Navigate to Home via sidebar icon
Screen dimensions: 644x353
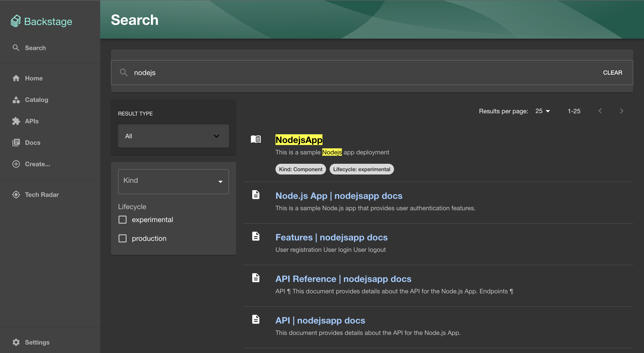[x=16, y=78]
